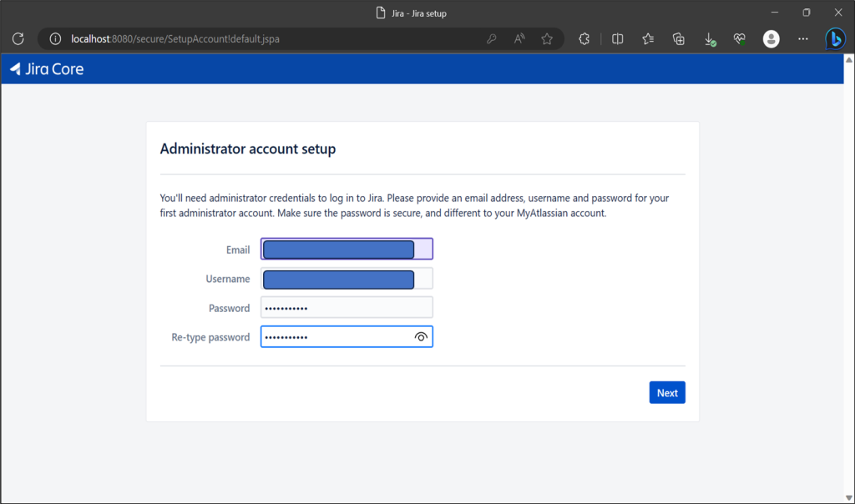
Task: Close the browser window
Action: pos(838,12)
